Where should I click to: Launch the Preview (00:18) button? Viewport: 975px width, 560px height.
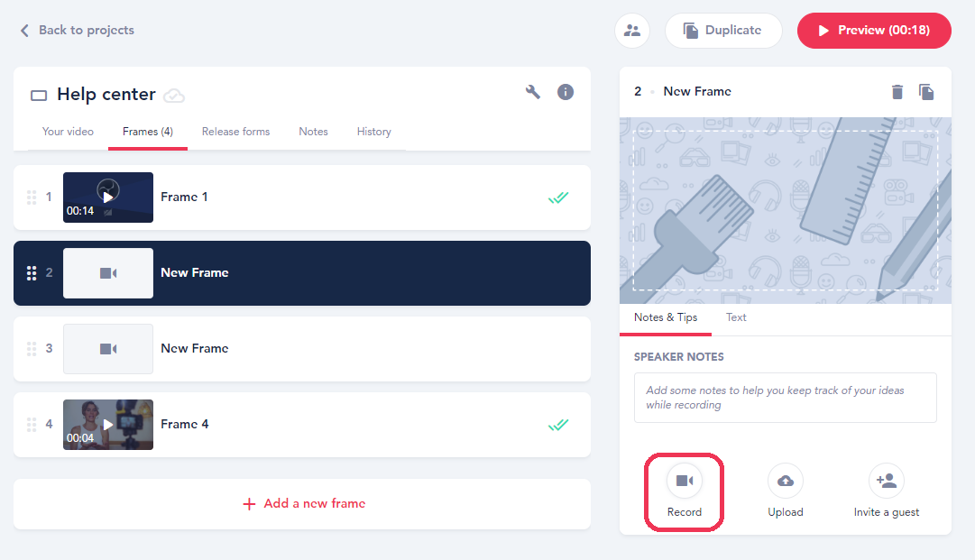pos(874,31)
